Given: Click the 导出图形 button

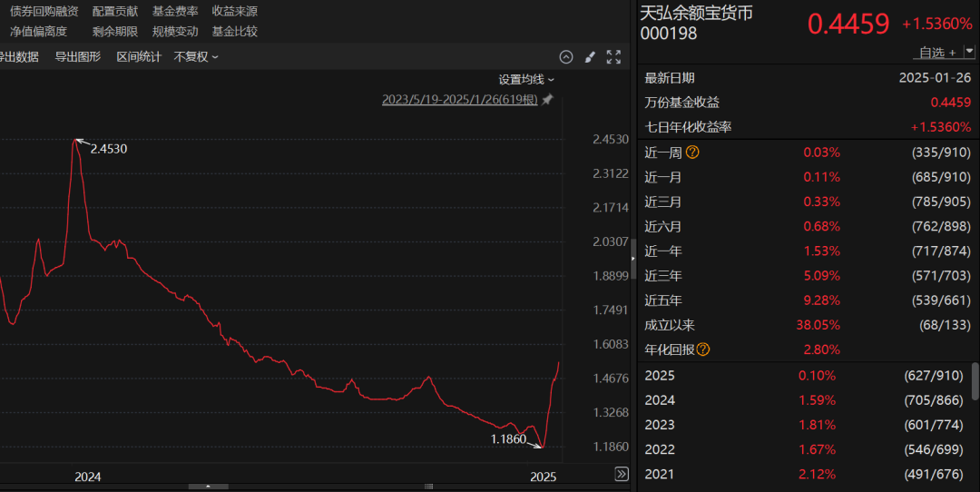Looking at the screenshot, I should (x=77, y=57).
